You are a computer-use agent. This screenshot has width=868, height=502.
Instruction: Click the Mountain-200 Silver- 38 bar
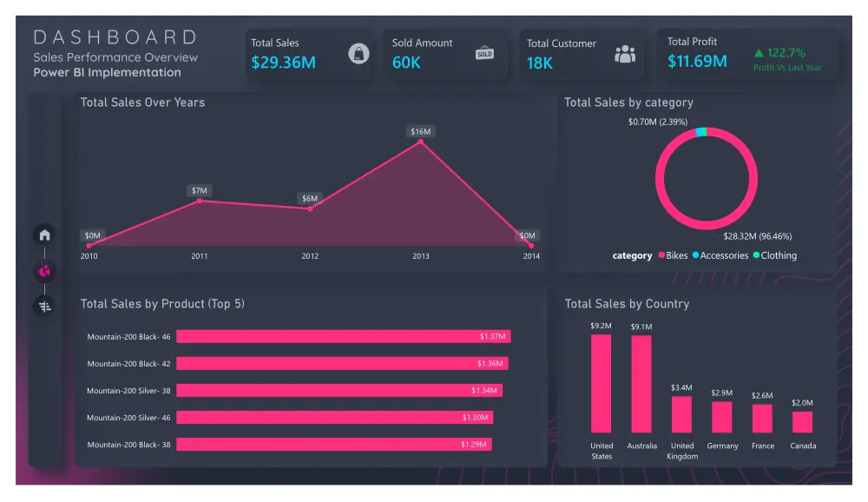click(x=339, y=391)
